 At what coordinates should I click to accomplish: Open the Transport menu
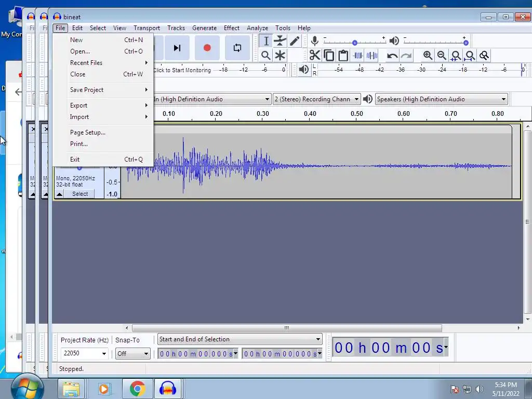click(147, 28)
